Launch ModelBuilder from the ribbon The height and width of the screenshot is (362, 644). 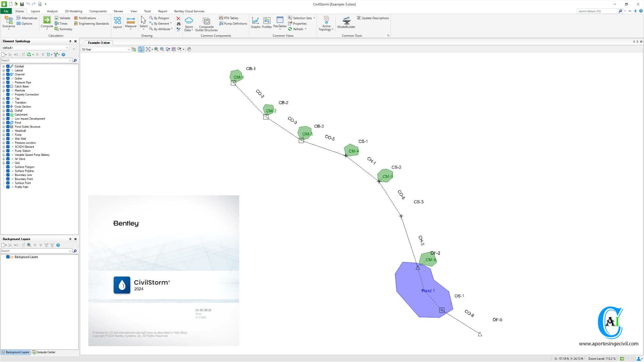[x=346, y=21]
